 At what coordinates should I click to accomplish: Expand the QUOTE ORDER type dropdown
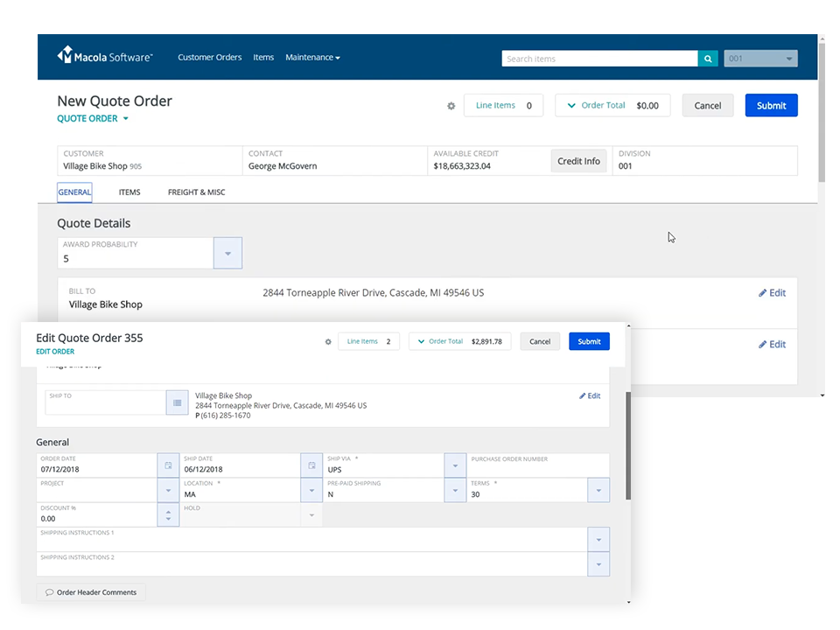click(93, 118)
